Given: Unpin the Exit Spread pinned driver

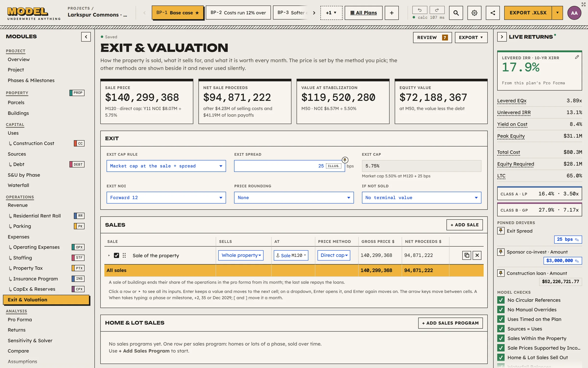Looking at the screenshot, I should click(x=501, y=231).
